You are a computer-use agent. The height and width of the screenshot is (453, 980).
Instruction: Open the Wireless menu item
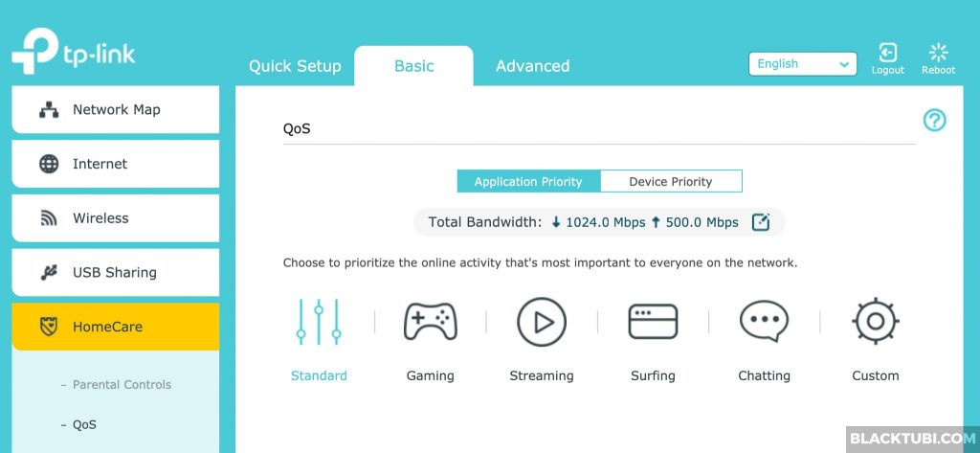click(x=116, y=218)
